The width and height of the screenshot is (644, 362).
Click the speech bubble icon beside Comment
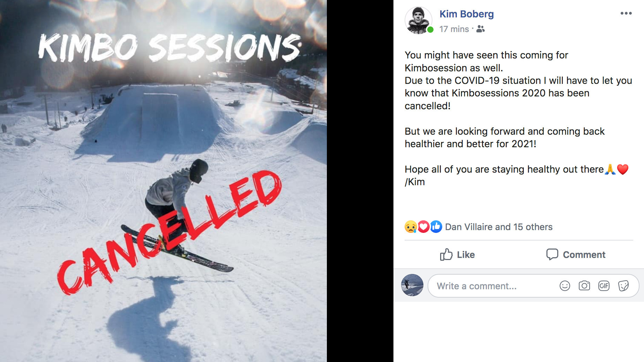pos(552,254)
